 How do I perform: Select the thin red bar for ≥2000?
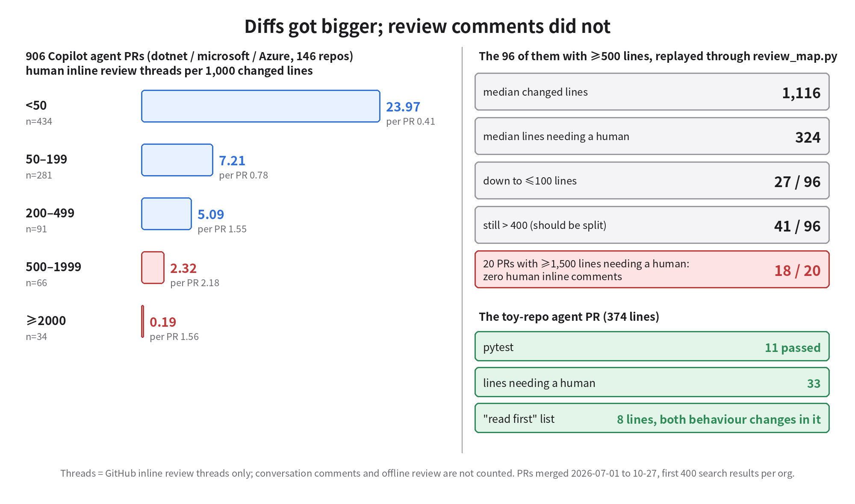142,322
